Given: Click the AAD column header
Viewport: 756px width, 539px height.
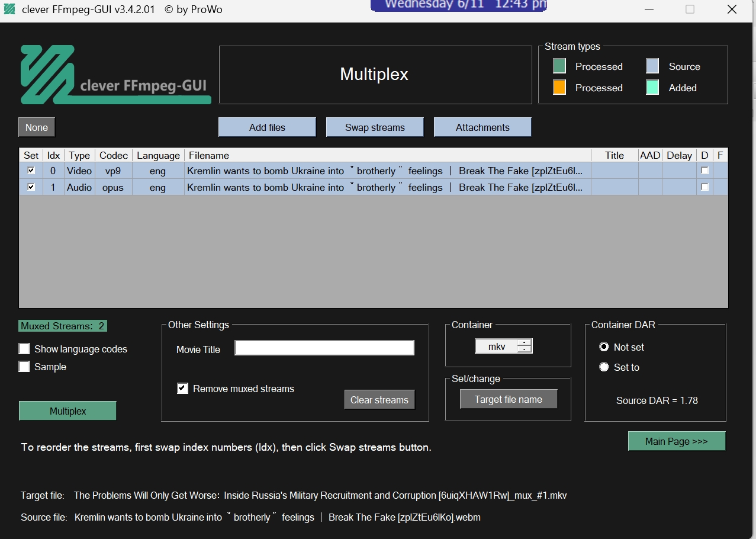Looking at the screenshot, I should 650,155.
